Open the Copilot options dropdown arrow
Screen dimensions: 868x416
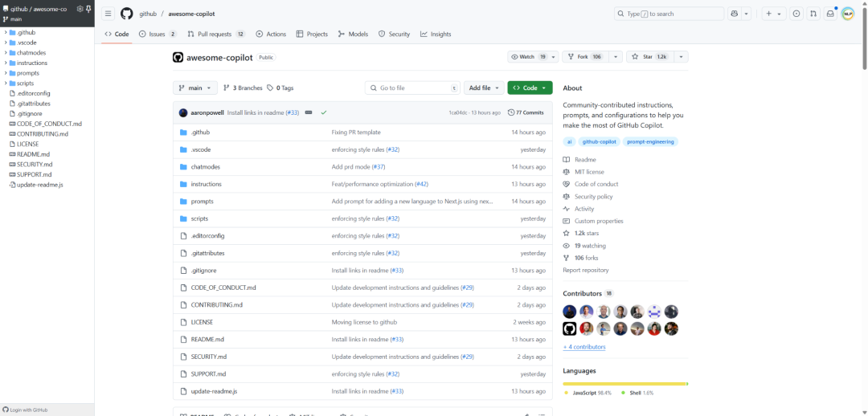point(746,14)
